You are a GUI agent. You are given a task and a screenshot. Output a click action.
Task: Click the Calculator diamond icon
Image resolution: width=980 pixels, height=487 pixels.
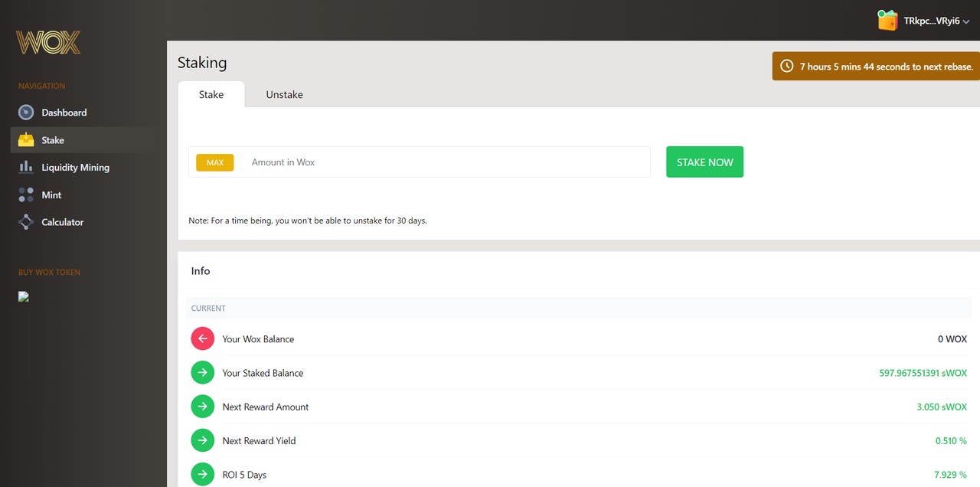(x=26, y=222)
